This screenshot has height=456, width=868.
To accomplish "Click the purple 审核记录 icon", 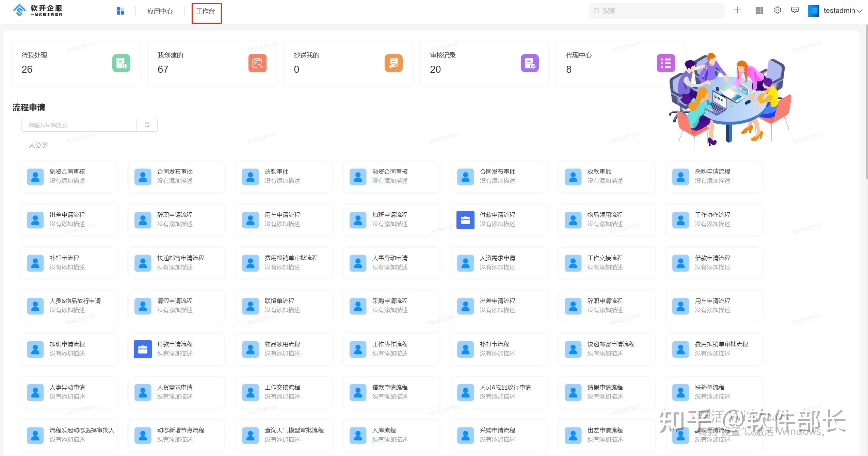I will (x=530, y=63).
